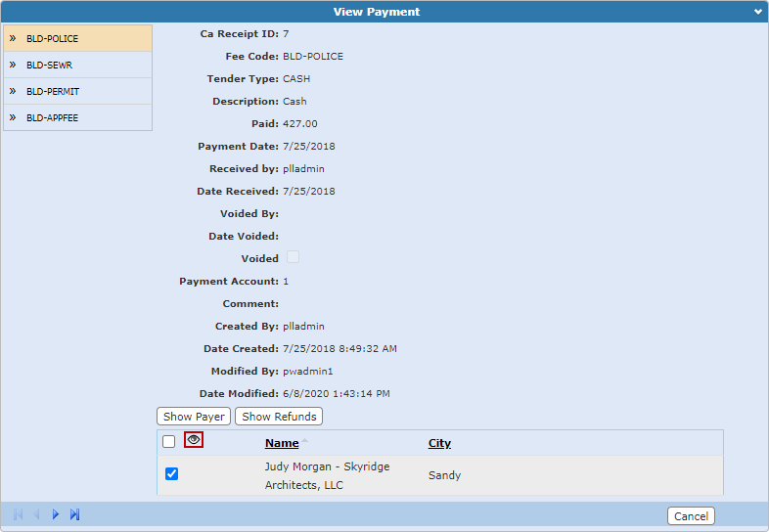
Task: Toggle the select-all checkbox in grid header
Action: [168, 441]
